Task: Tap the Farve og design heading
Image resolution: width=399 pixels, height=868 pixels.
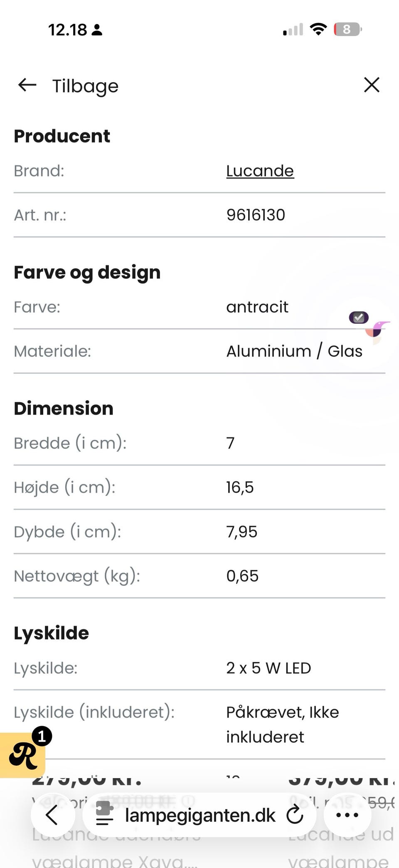Action: coord(87,273)
